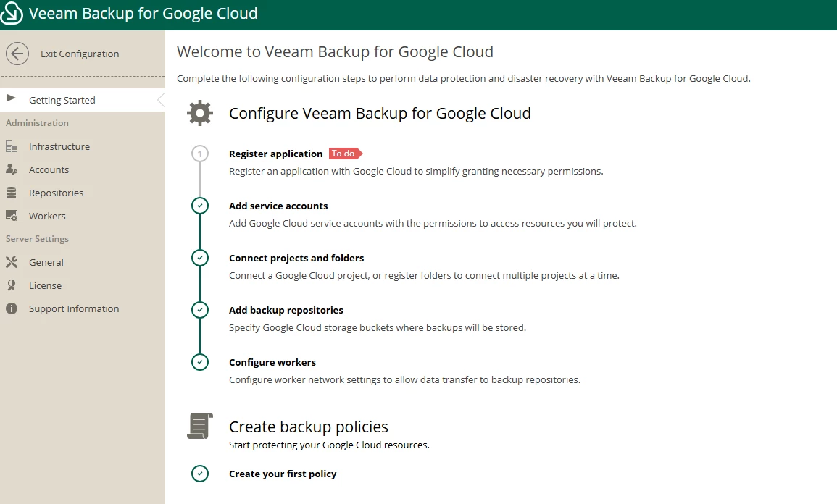Click the Add service accounts link
This screenshot has height=504, width=837.
[278, 206]
